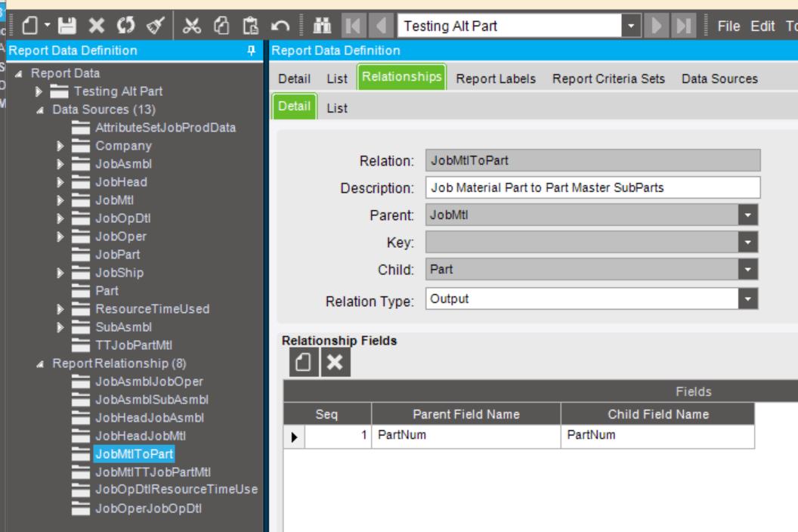Collapse the Report Data root node
The height and width of the screenshot is (532, 798).
(x=19, y=74)
